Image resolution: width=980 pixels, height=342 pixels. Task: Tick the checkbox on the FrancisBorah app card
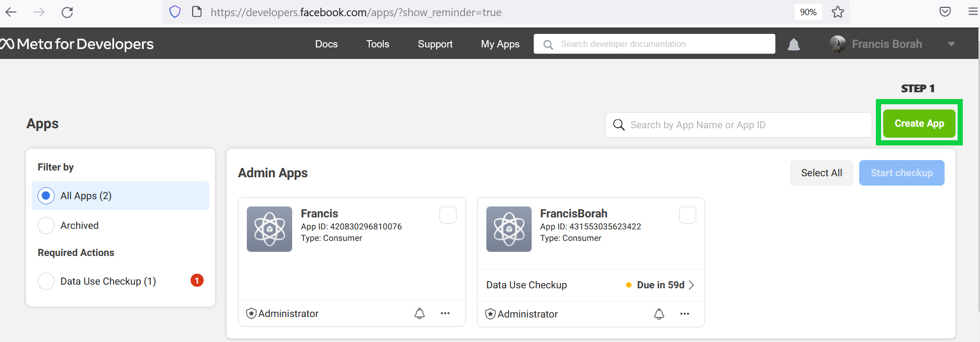pos(687,215)
